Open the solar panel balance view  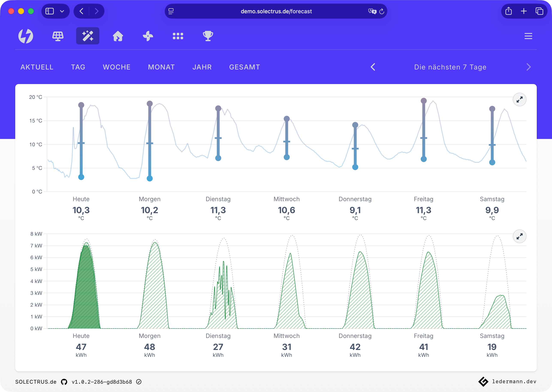click(x=58, y=36)
